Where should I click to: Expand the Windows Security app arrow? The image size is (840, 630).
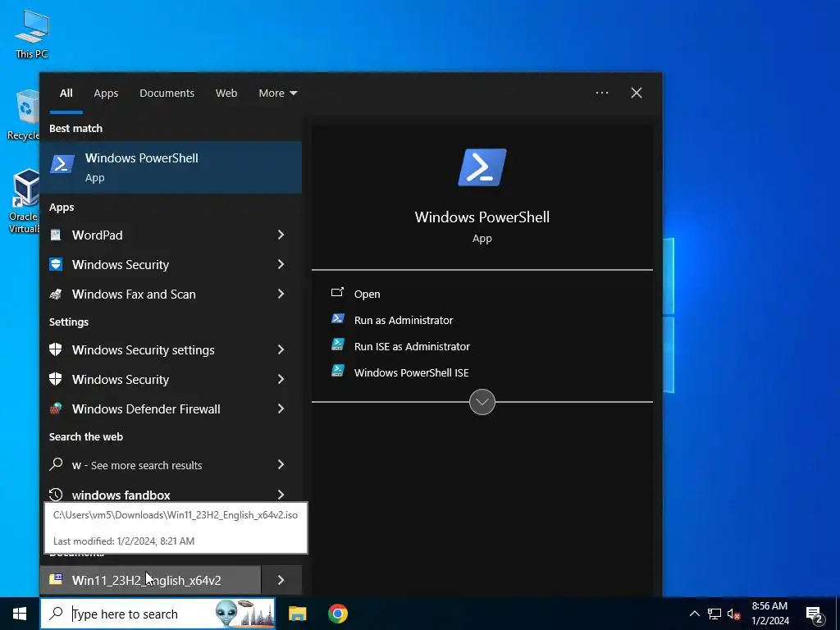coord(281,264)
